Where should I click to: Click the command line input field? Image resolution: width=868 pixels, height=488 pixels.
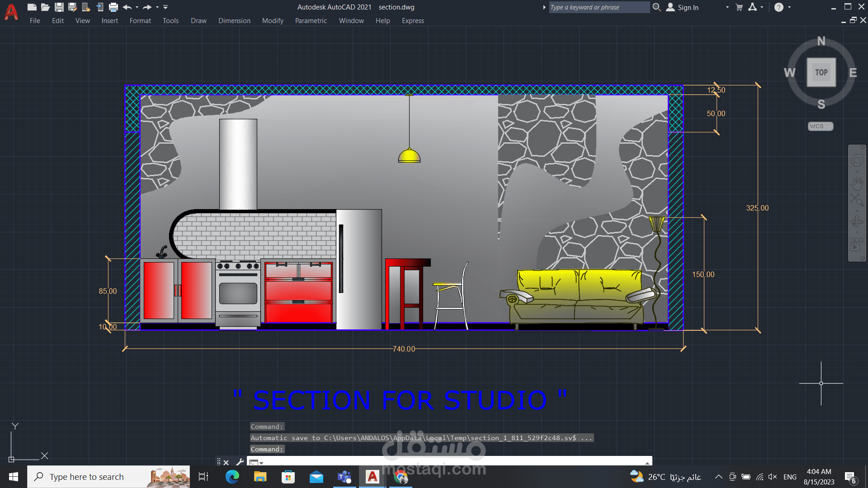click(x=454, y=461)
